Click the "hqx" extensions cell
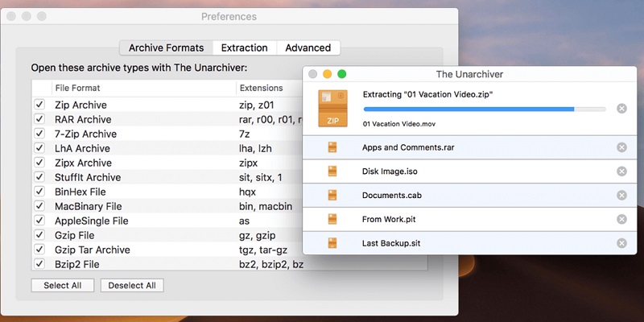The width and height of the screenshot is (644, 322). tap(248, 192)
